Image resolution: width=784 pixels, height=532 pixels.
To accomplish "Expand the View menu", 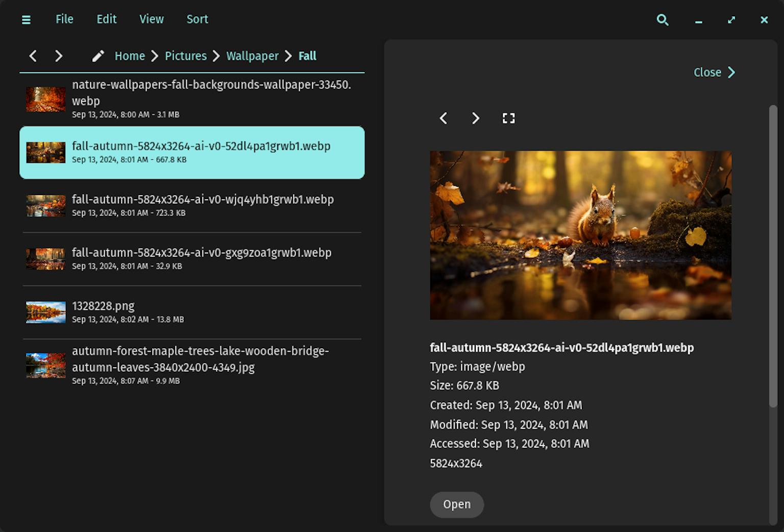I will [152, 19].
